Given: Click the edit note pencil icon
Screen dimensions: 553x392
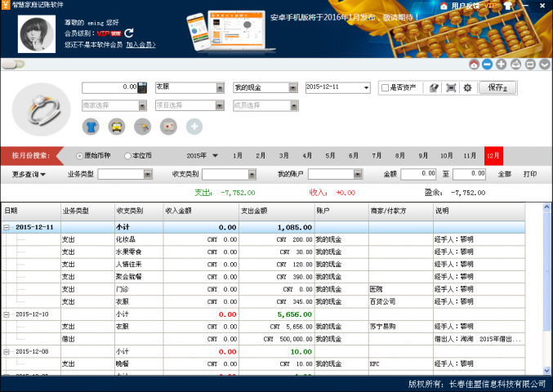Looking at the screenshot, I should click(x=435, y=87).
